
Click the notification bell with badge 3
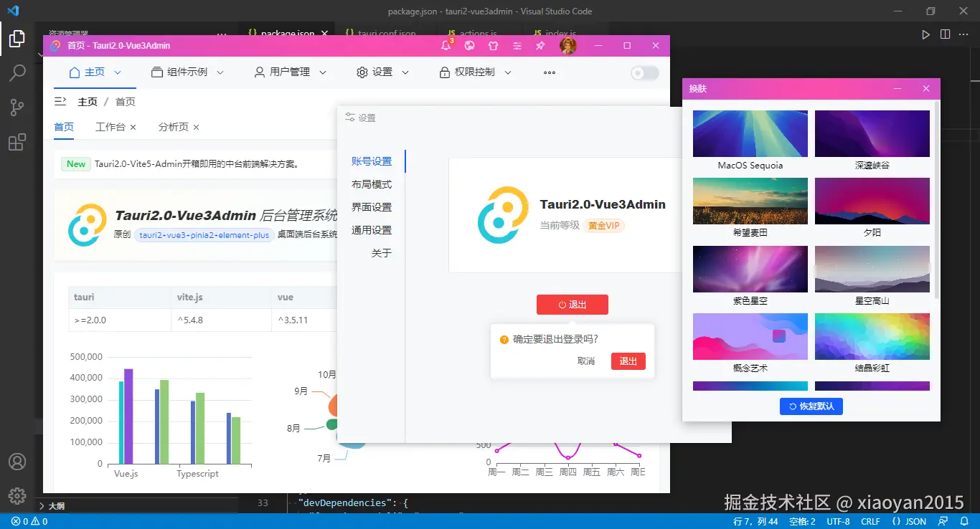click(x=446, y=45)
